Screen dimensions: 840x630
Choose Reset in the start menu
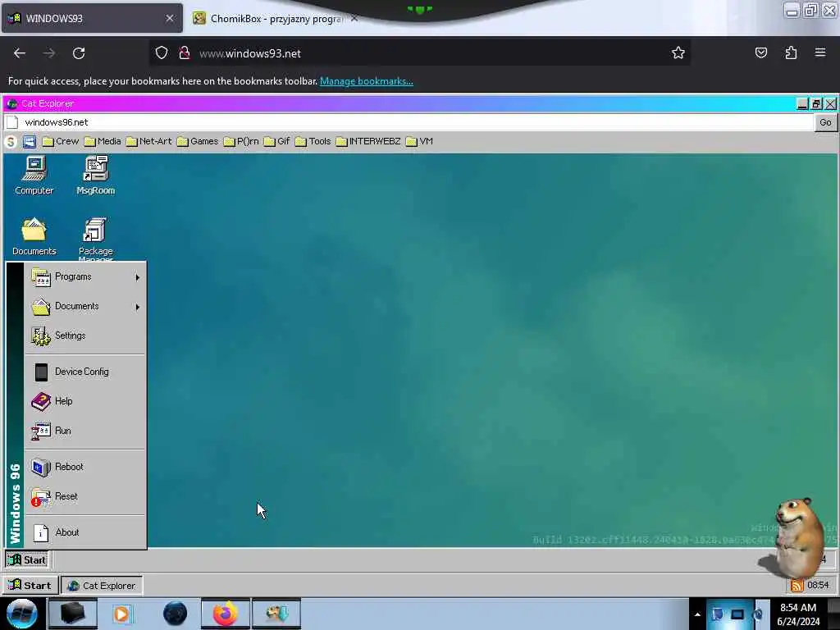85,496
